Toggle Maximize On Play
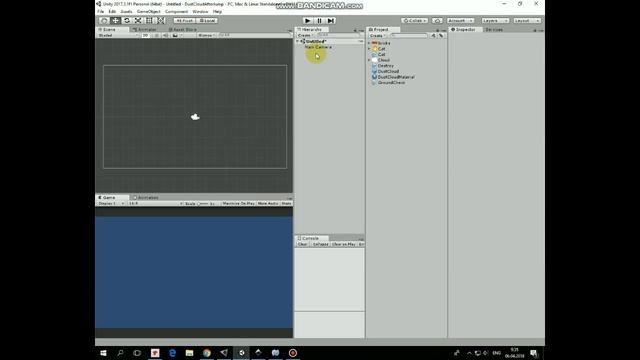Image resolution: width=640 pixels, height=360 pixels. click(238, 203)
